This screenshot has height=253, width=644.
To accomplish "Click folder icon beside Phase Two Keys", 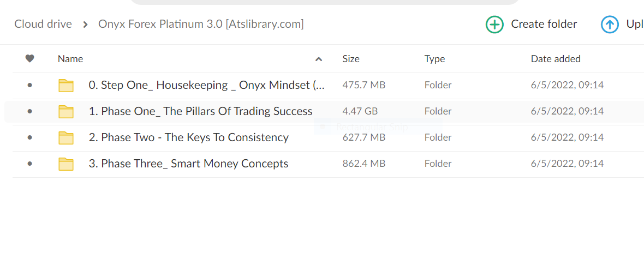I will [66, 138].
